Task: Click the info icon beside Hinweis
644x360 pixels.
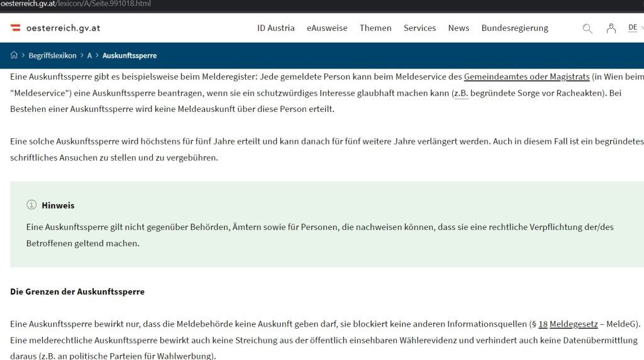Action: tap(31, 205)
